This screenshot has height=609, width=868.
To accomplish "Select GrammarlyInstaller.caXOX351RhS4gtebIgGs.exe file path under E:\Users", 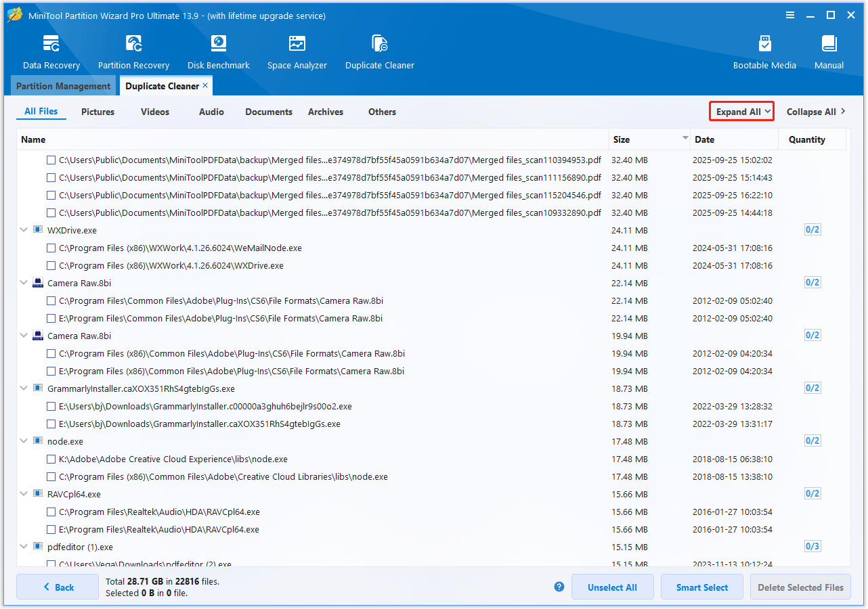I will point(200,424).
